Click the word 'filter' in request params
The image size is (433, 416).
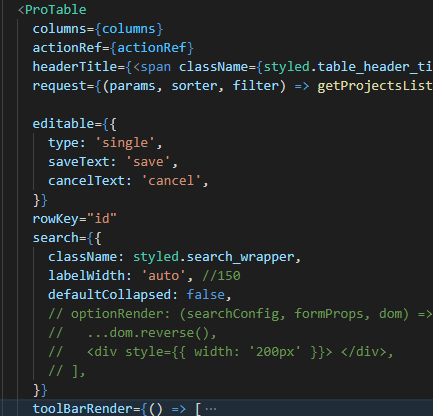256,86
